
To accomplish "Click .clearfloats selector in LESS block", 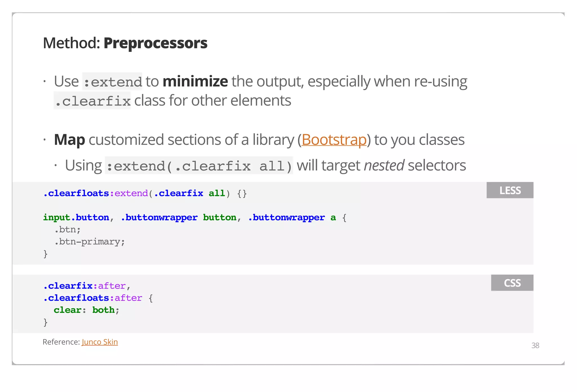I will pos(76,193).
